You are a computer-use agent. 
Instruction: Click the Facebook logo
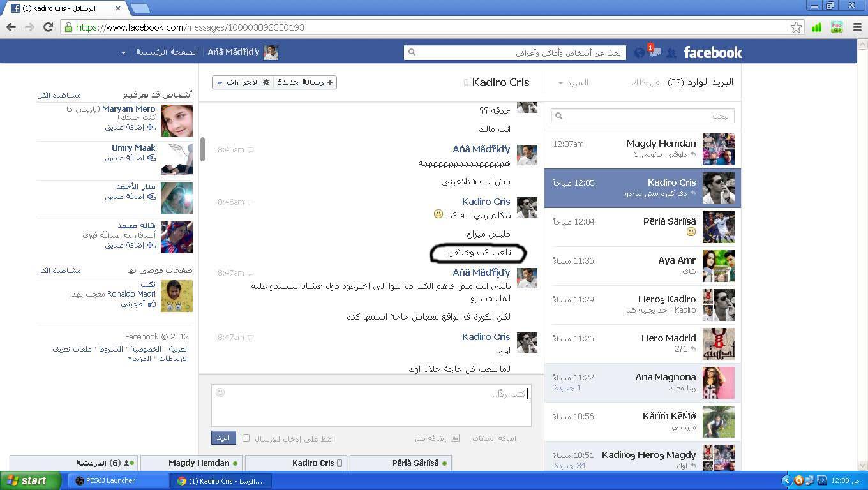pos(713,52)
